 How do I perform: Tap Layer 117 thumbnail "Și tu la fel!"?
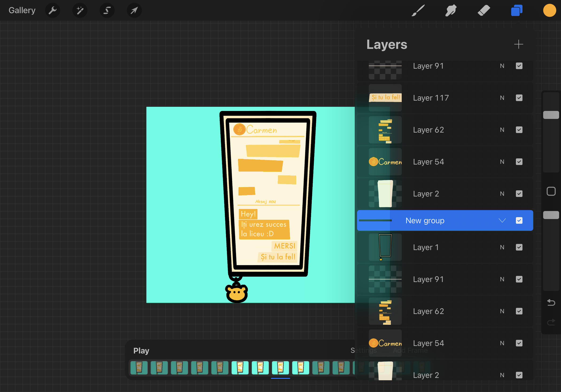coord(385,98)
